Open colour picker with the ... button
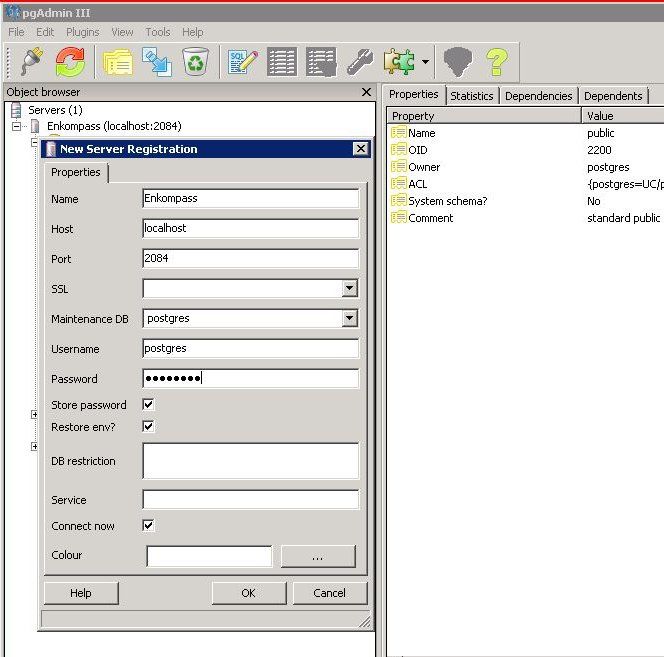 318,556
